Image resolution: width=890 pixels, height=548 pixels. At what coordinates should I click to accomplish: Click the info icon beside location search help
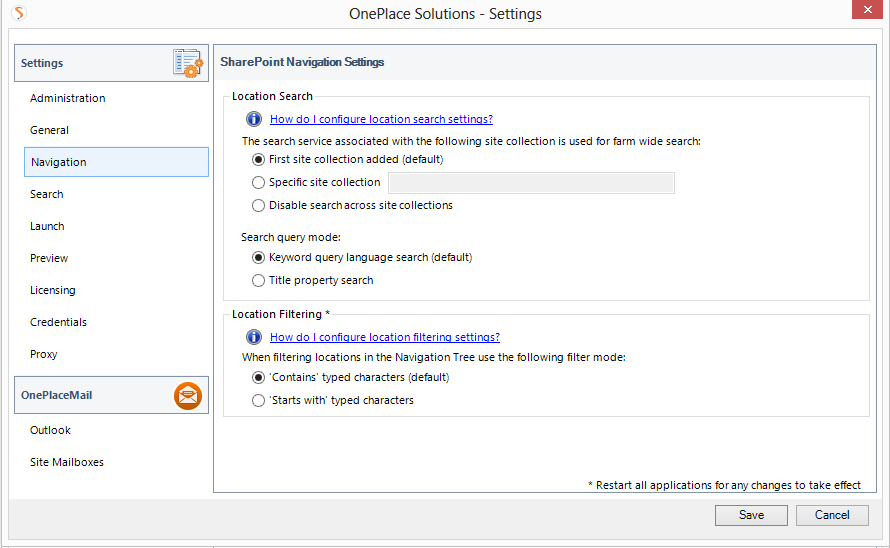click(x=254, y=119)
